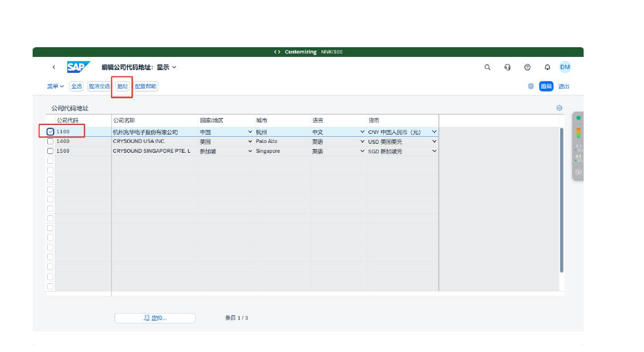Open table settings gear icon
644x352 pixels.
coord(559,108)
